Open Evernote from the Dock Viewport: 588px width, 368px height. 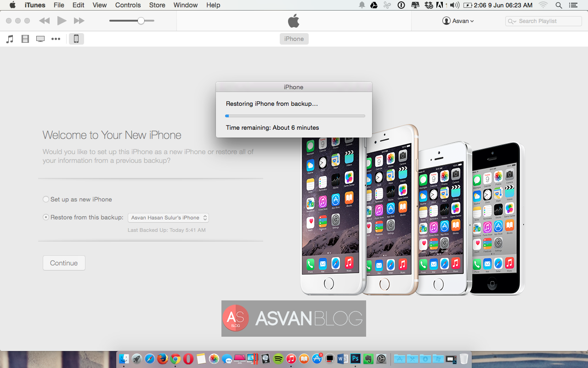click(368, 359)
